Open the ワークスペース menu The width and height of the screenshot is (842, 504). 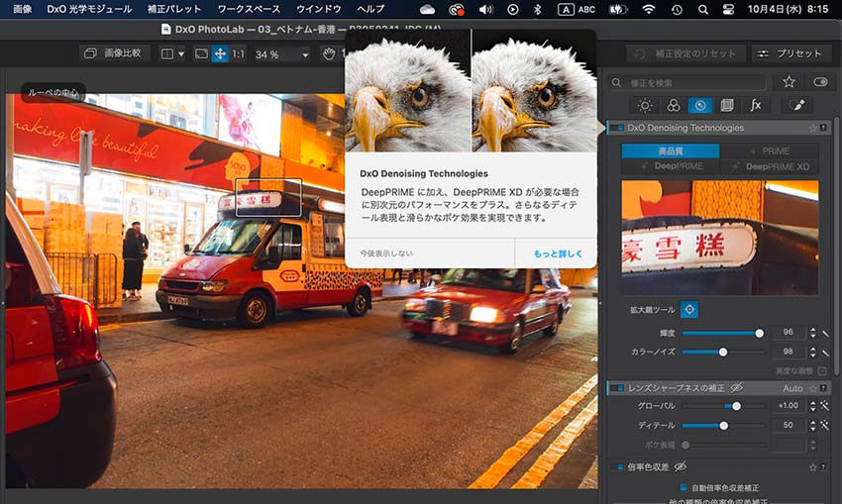249,9
